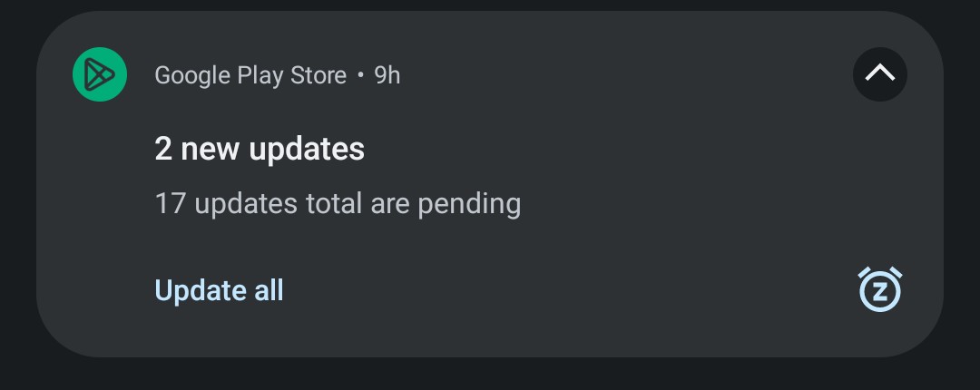Collapse the notification using the up chevron

880,74
